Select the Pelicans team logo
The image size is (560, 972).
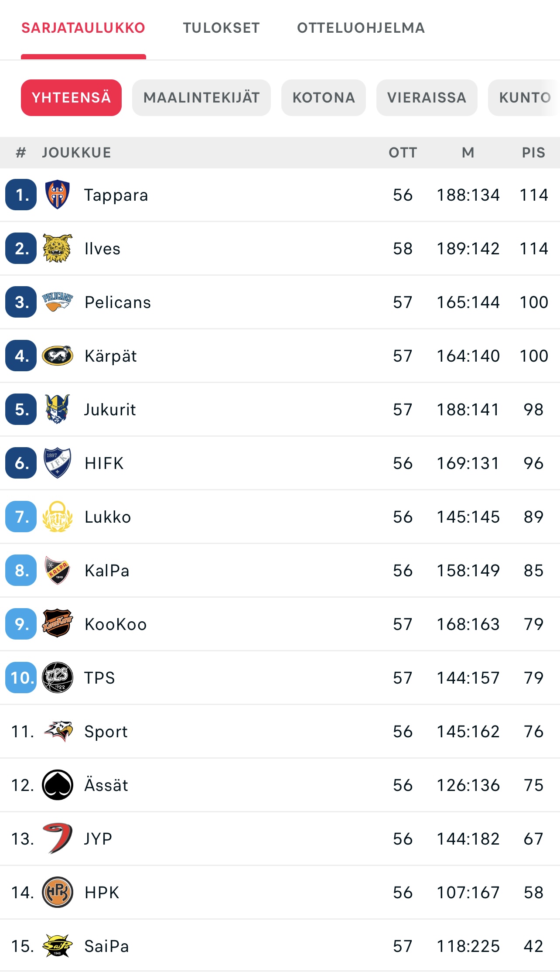pos(57,302)
